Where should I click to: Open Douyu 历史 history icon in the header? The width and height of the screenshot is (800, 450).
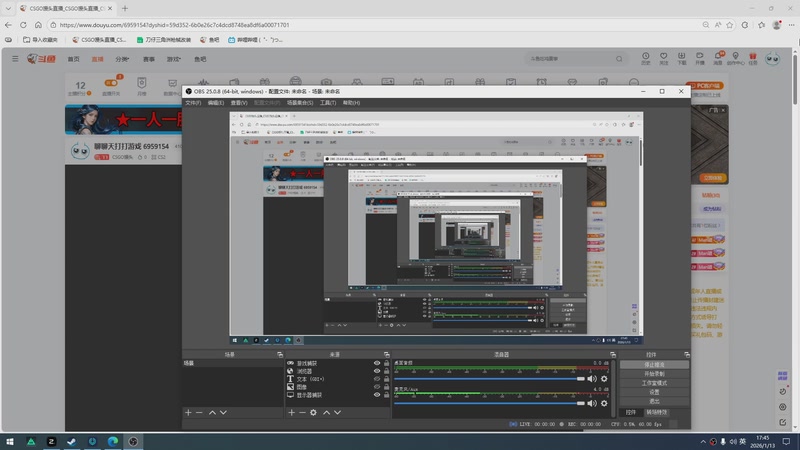(x=645, y=58)
